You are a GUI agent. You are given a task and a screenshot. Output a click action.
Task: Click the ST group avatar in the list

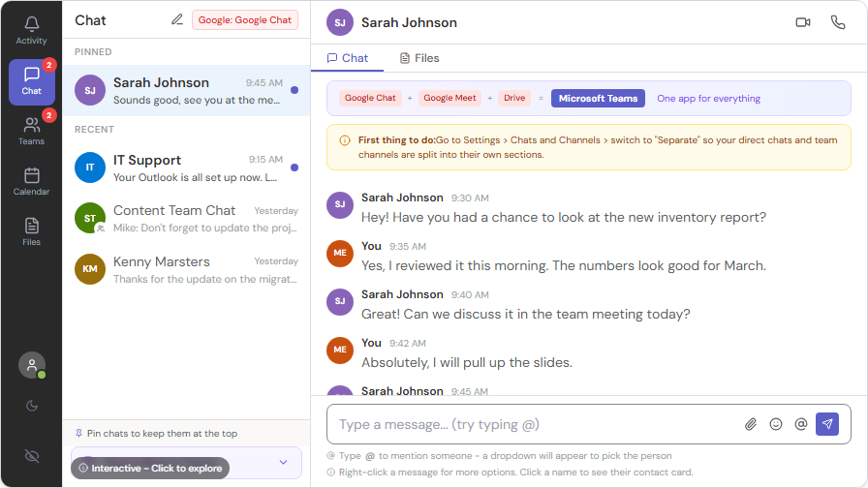(90, 218)
